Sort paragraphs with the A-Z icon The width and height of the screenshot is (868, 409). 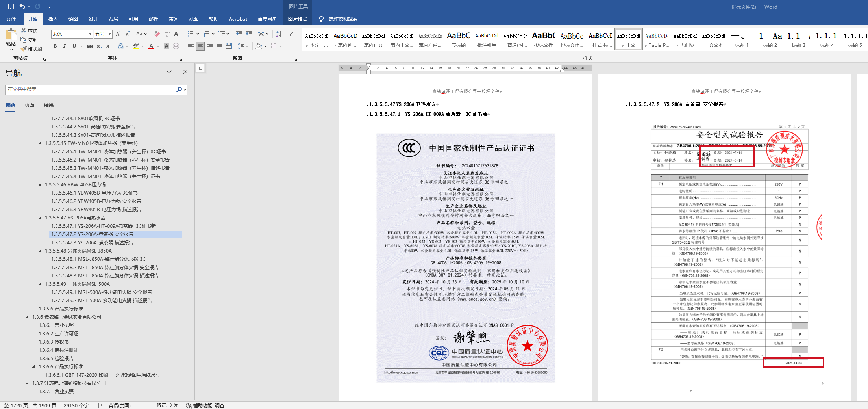click(x=279, y=34)
